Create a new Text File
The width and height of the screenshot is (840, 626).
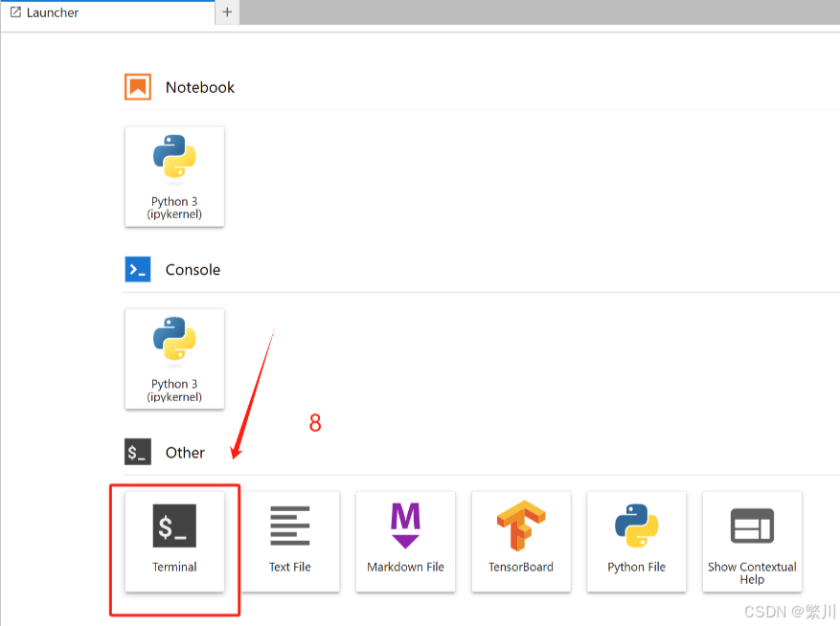coord(290,542)
